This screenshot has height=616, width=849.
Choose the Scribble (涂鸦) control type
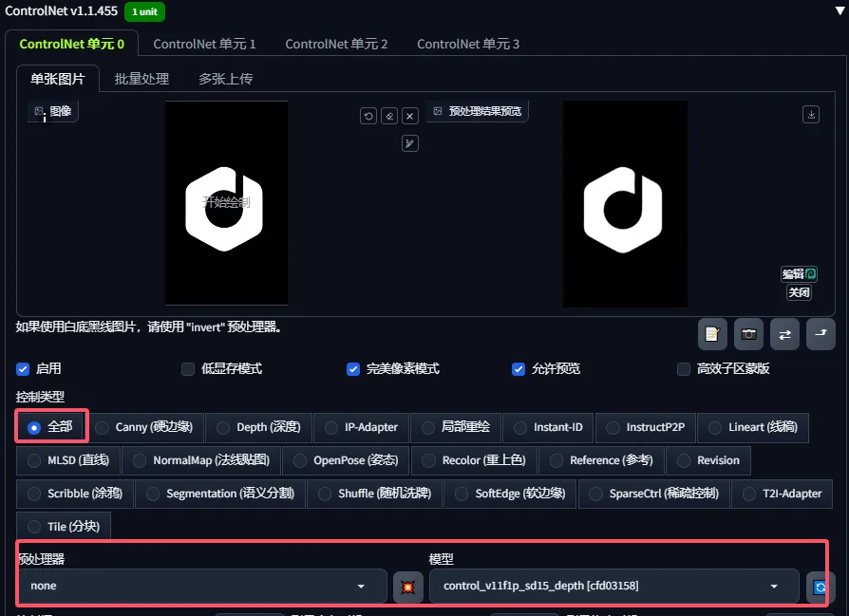click(x=75, y=494)
